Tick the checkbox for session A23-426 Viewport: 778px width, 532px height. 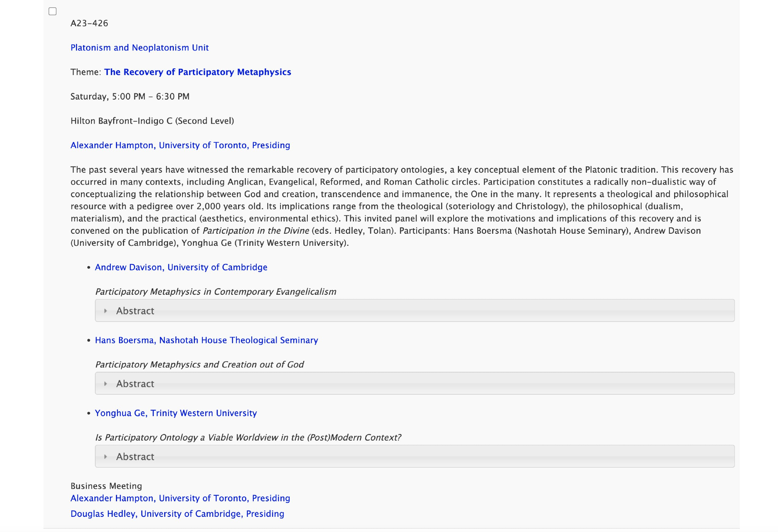(x=53, y=11)
